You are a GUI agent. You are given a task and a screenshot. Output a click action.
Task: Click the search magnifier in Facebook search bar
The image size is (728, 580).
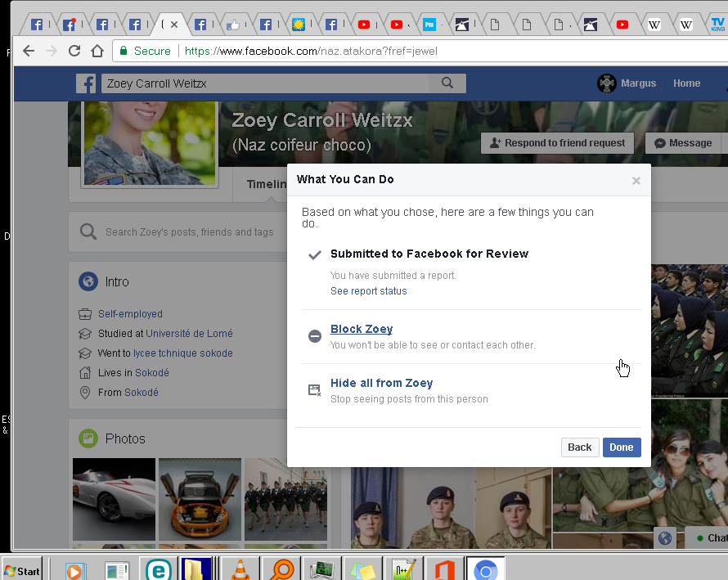447,83
